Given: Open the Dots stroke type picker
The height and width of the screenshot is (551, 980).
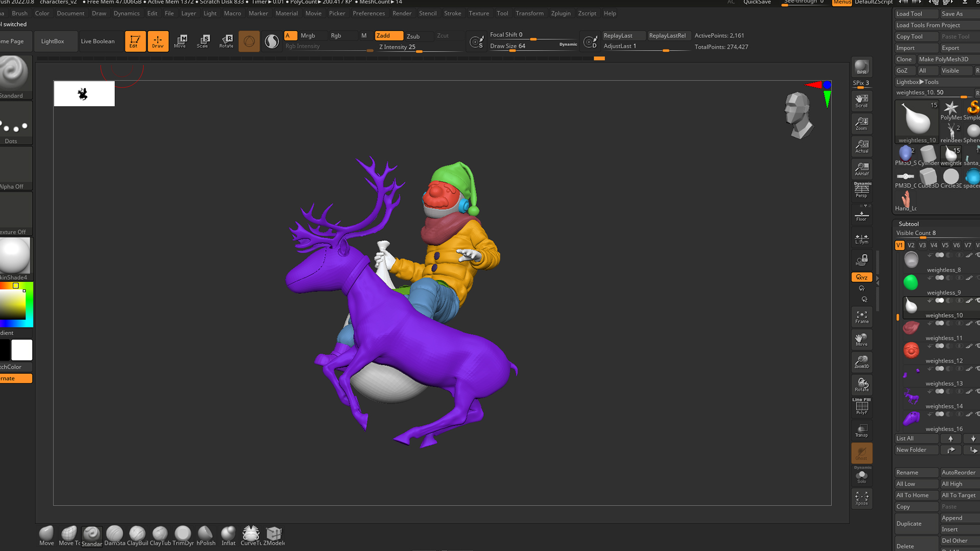Looking at the screenshot, I should tap(15, 121).
